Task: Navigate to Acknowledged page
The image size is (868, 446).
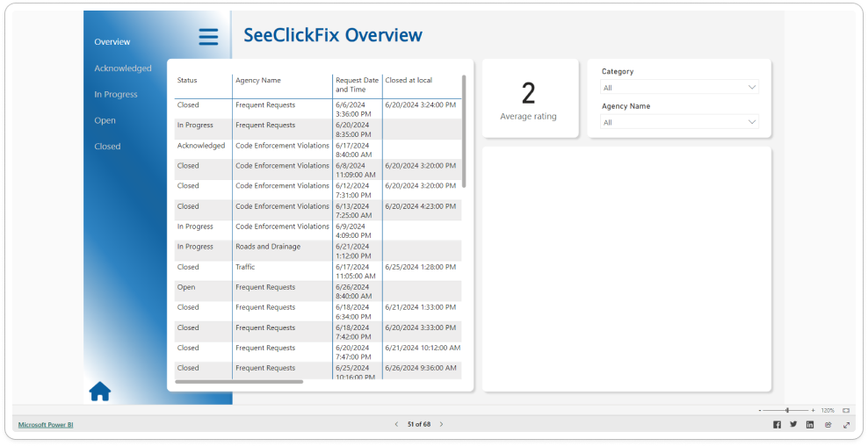Action: tap(123, 68)
